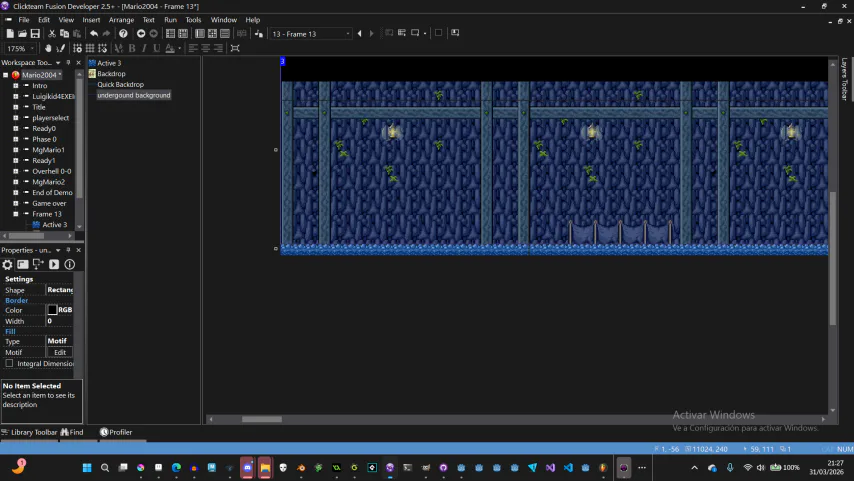Open the Run menu

pyautogui.click(x=170, y=20)
